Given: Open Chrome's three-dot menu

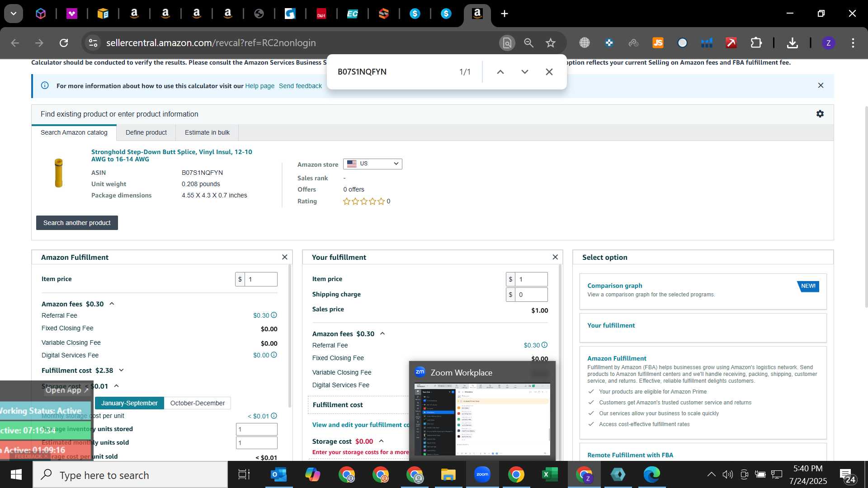Looking at the screenshot, I should click(x=853, y=43).
